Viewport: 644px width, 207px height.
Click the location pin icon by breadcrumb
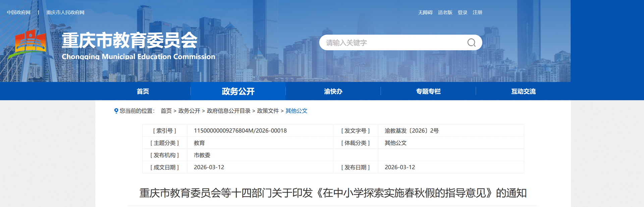tap(116, 111)
